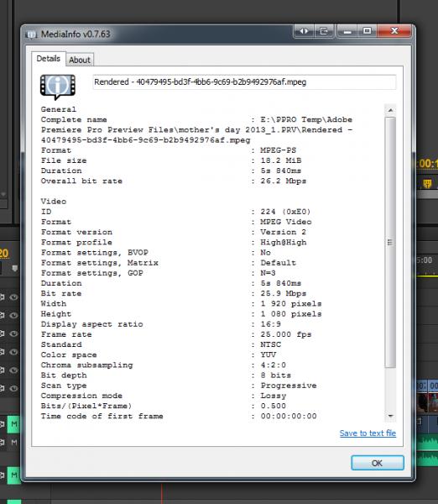Click the '0.500' bits per pixel value

pyautogui.click(x=273, y=406)
